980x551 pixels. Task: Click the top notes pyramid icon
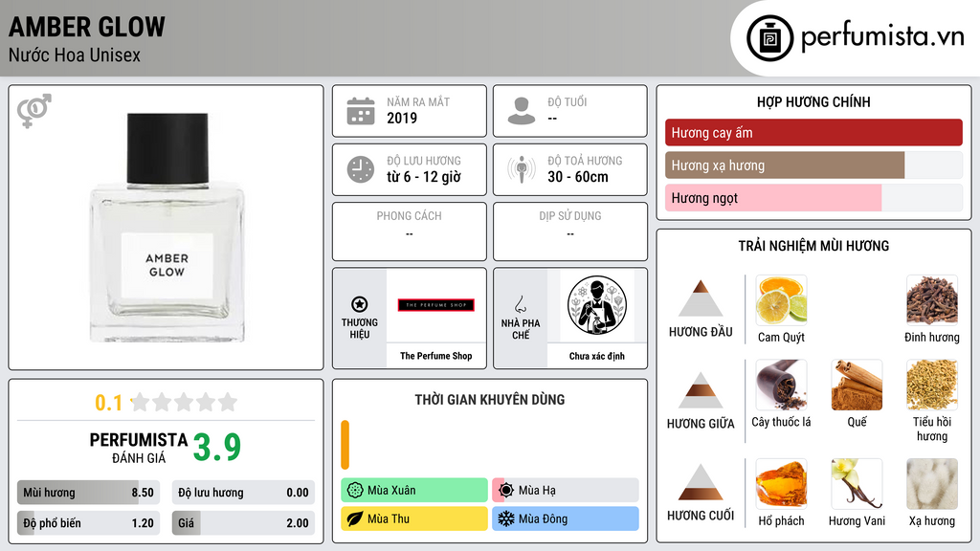[701, 298]
